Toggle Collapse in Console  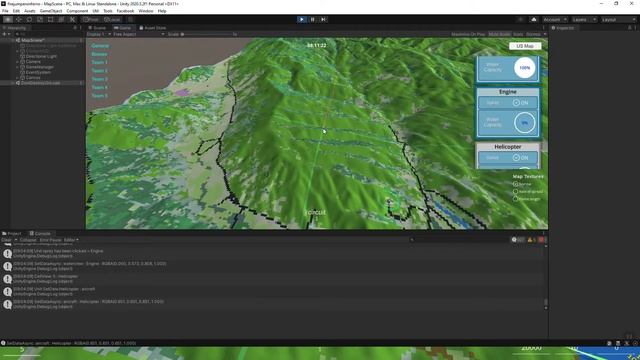point(28,240)
